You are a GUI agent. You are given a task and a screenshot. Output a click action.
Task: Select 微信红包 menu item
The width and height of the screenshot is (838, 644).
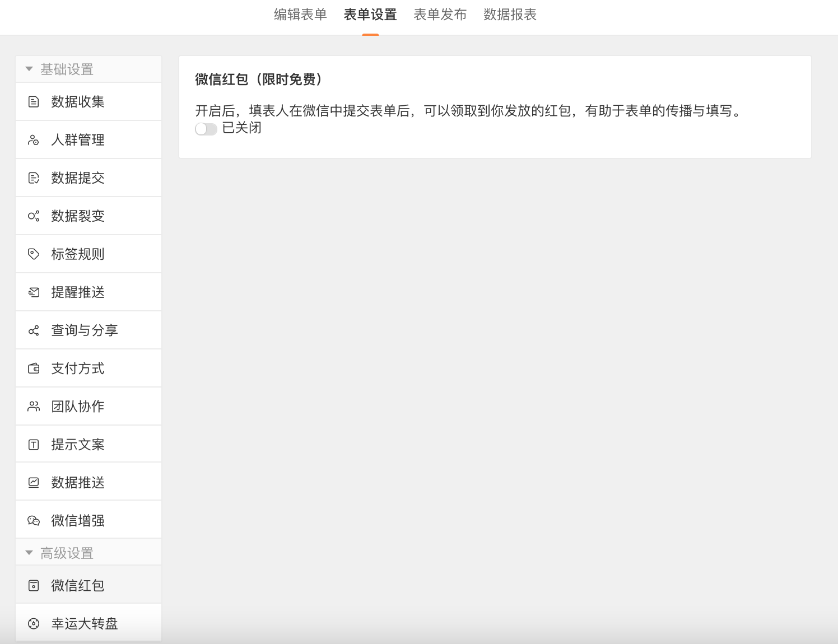tap(89, 585)
